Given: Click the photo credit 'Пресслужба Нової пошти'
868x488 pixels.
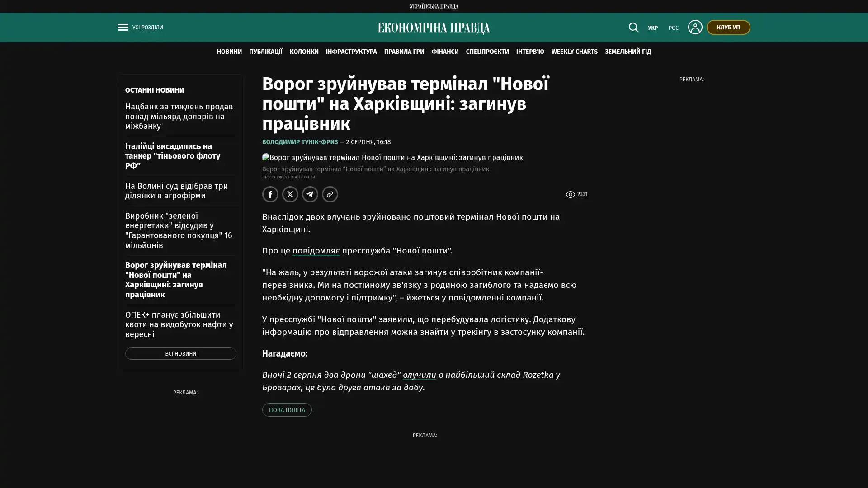Looking at the screenshot, I should click(288, 177).
